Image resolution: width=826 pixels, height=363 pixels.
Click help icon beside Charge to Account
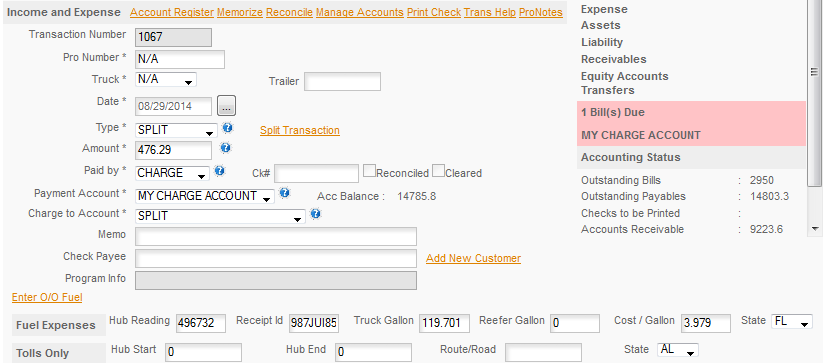[316, 214]
